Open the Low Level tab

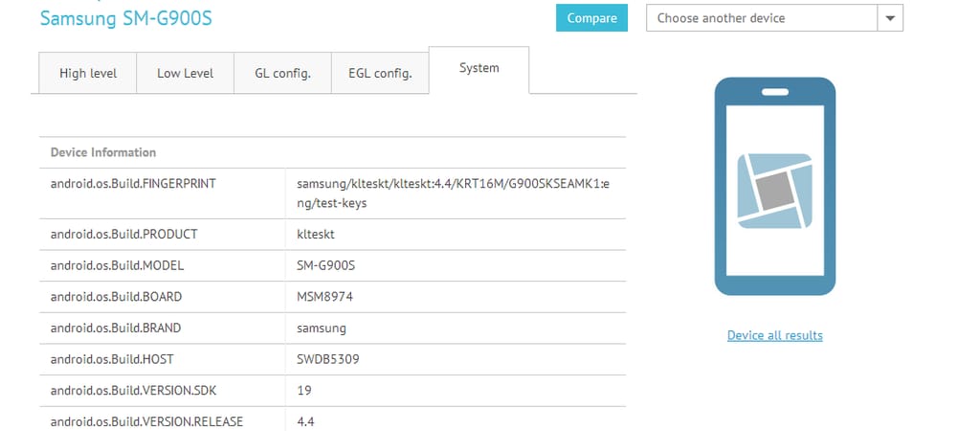pyautogui.click(x=185, y=74)
